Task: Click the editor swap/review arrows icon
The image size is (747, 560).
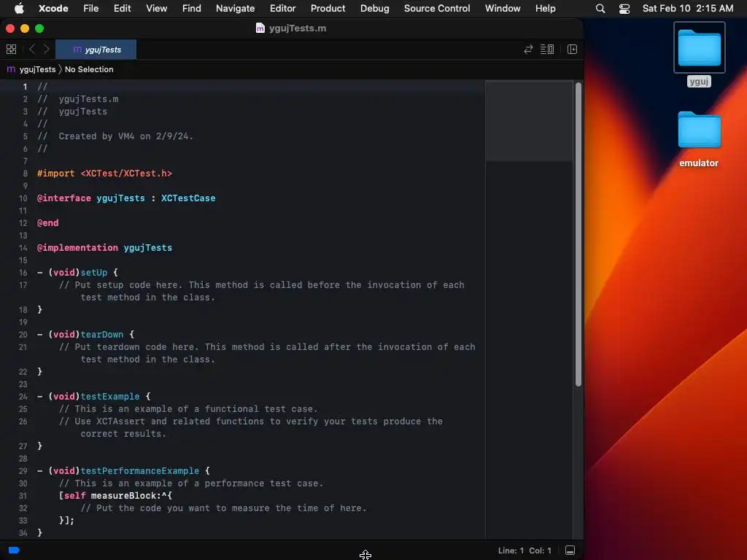Action: coord(528,49)
